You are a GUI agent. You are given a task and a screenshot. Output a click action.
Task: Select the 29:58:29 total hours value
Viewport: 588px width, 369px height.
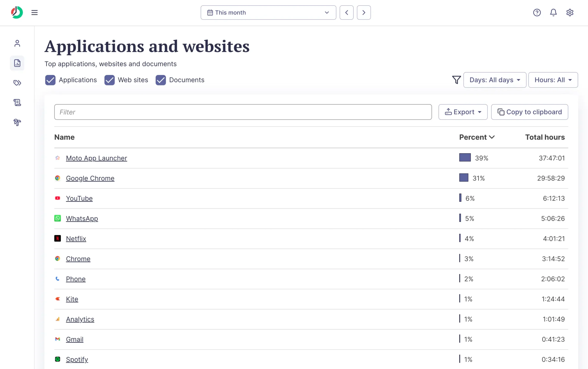551,178
